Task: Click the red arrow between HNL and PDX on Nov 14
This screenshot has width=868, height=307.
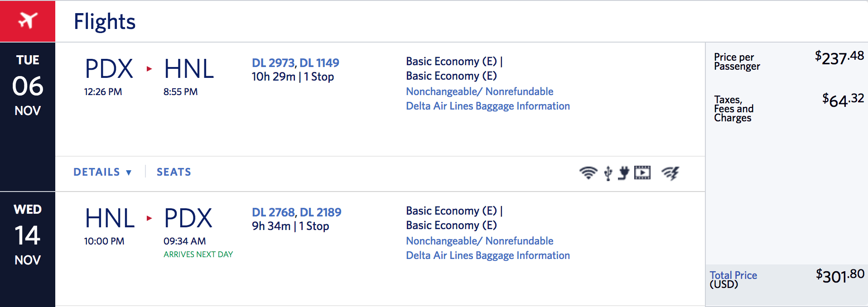Action: (x=149, y=218)
